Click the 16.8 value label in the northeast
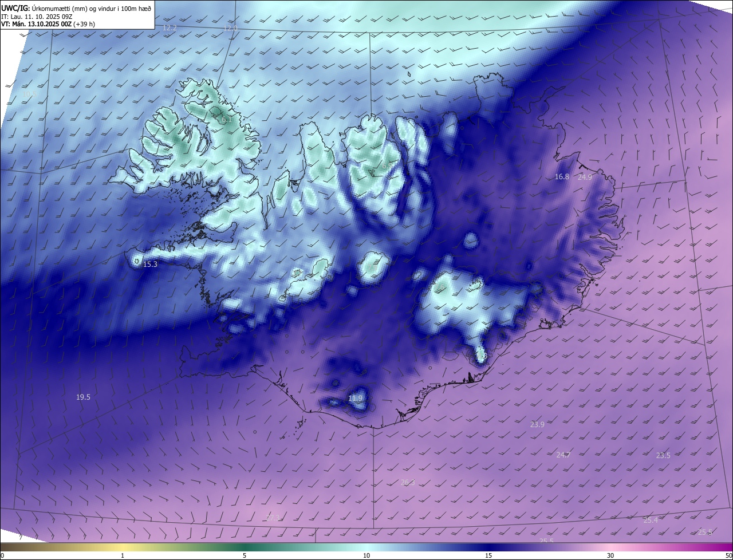This screenshot has height=560, width=733. tap(562, 177)
